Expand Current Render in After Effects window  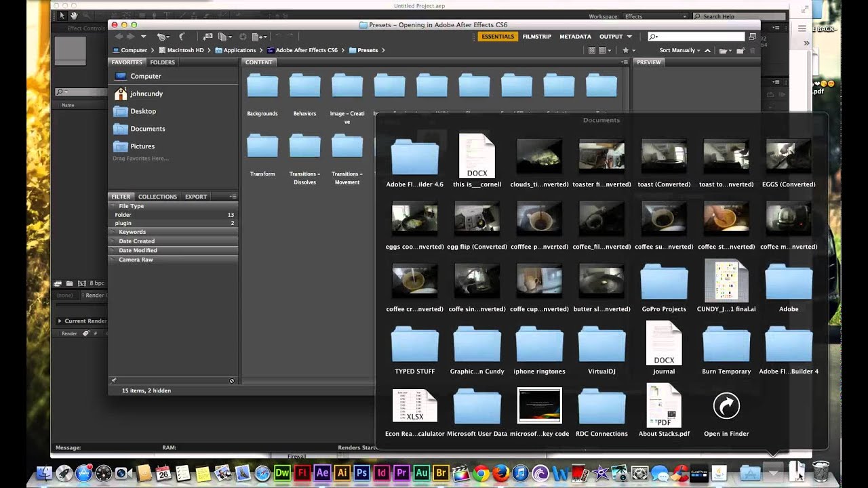(60, 321)
